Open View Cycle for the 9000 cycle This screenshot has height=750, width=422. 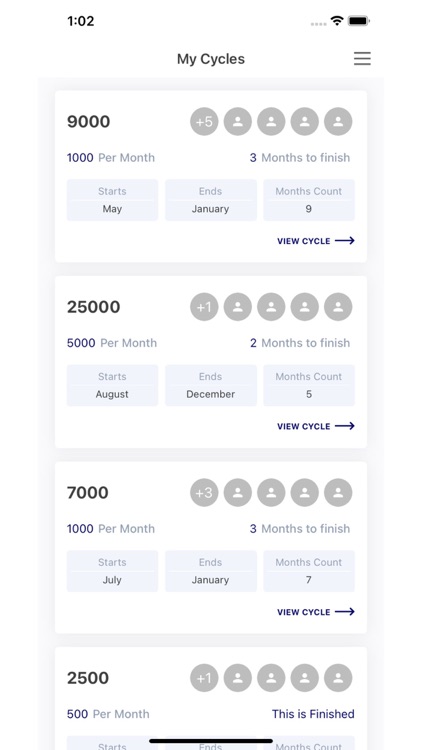pos(316,241)
